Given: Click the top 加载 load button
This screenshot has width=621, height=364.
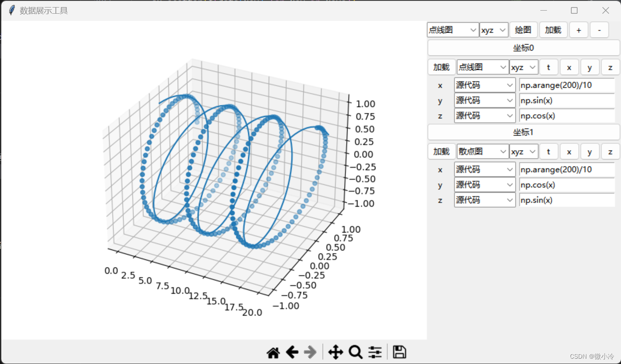Looking at the screenshot, I should pos(553,30).
